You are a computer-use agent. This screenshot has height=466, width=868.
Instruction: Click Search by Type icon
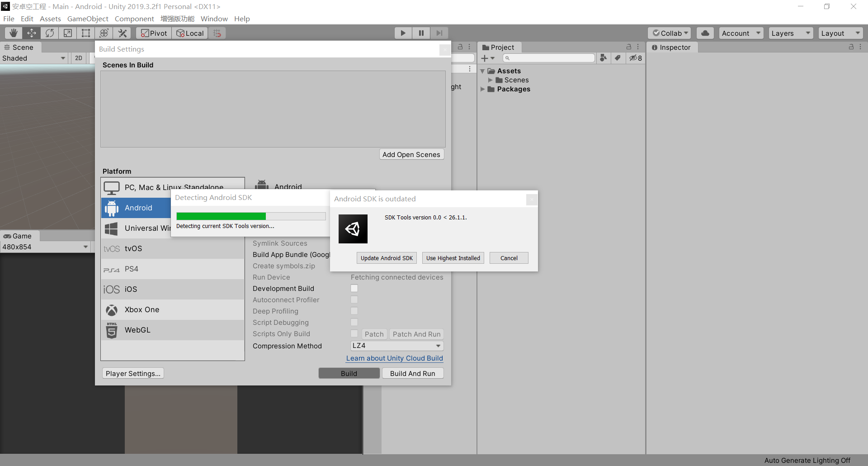click(604, 58)
